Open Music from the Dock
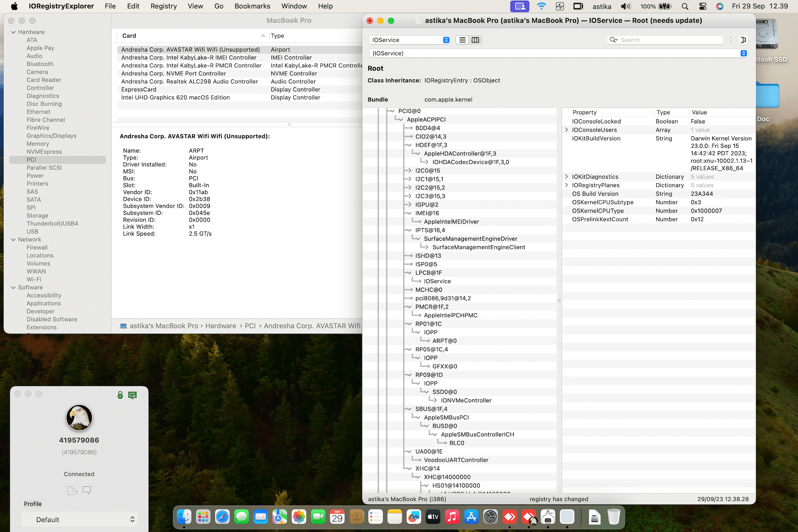This screenshot has height=532, width=798. 452,517
